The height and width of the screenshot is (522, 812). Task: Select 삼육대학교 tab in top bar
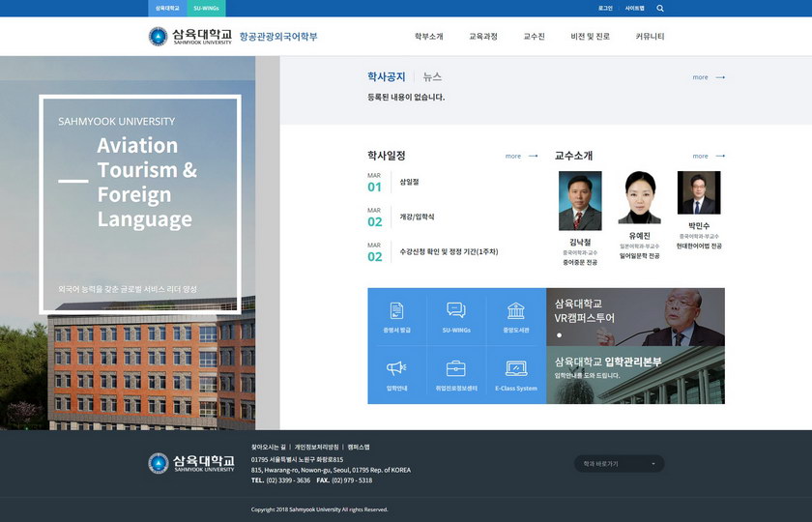[x=167, y=9]
